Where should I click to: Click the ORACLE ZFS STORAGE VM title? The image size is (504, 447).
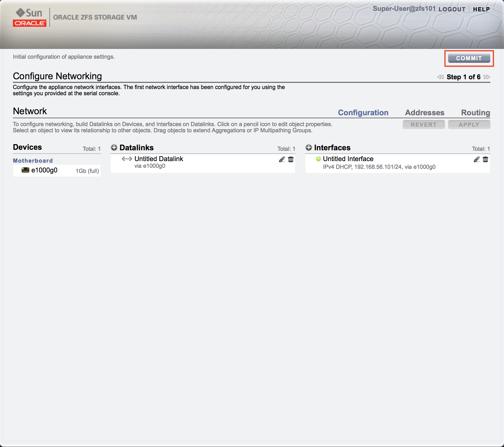click(x=95, y=17)
